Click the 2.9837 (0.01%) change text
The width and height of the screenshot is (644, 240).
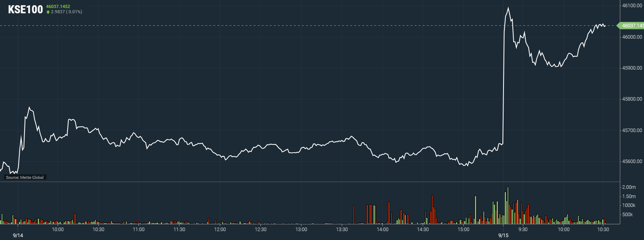coord(66,12)
